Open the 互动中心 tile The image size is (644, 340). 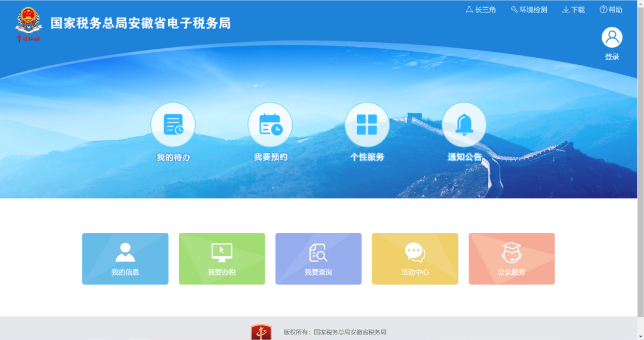click(415, 259)
